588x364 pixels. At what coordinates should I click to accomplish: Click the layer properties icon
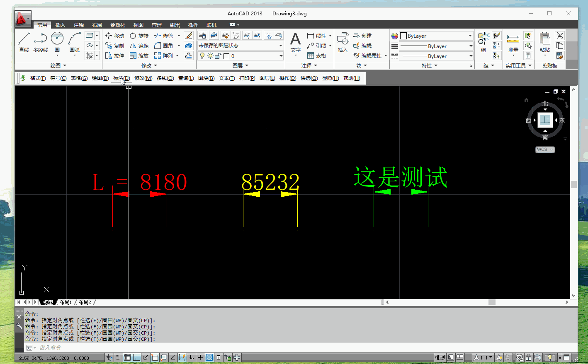click(202, 35)
